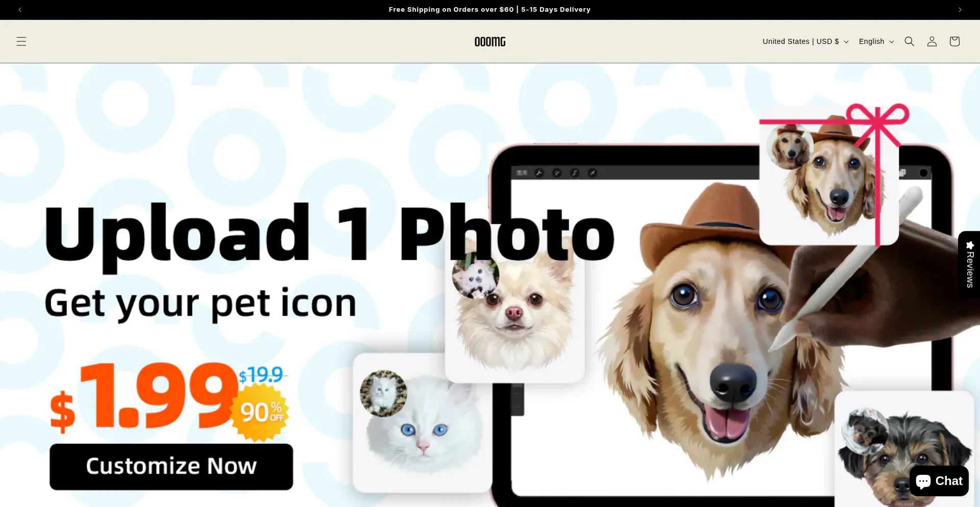The height and width of the screenshot is (507, 980).
Task: Open the Shopify chat widget
Action: (938, 480)
